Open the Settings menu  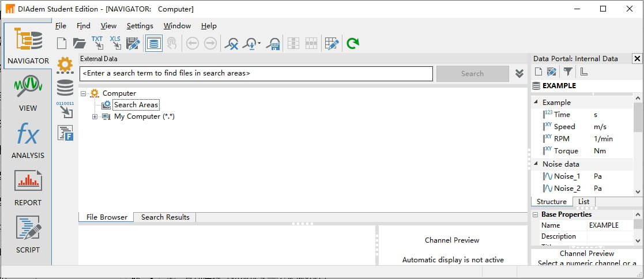pyautogui.click(x=140, y=26)
